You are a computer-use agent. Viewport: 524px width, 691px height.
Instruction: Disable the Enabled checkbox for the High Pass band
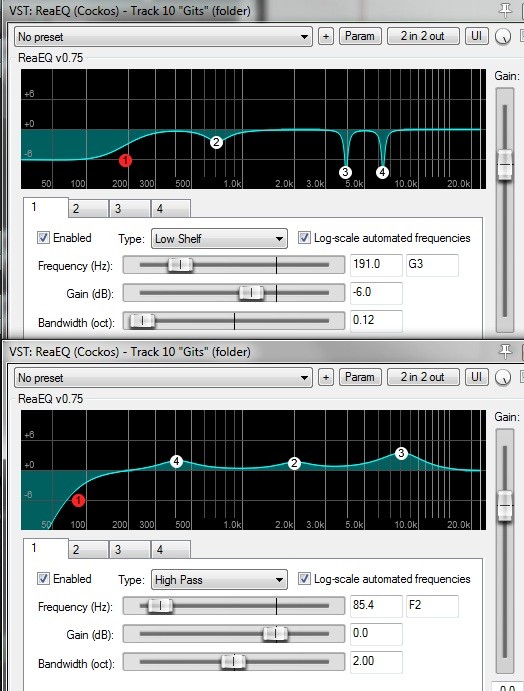tap(43, 579)
